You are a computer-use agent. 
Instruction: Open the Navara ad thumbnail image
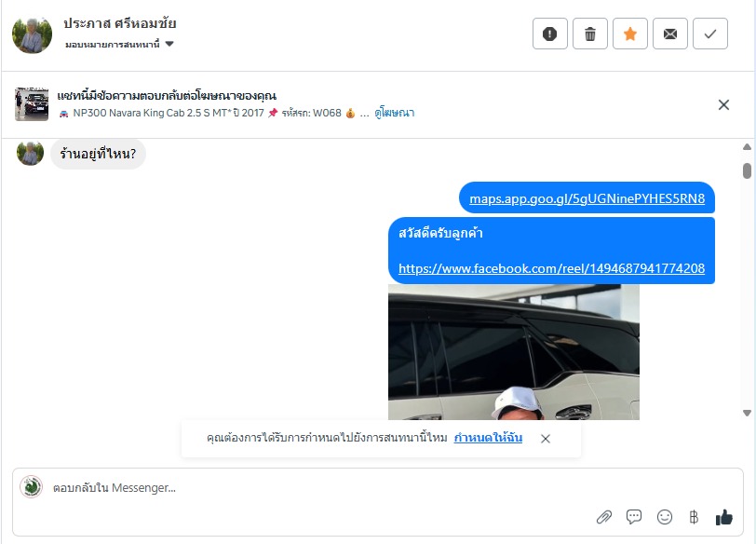pos(32,104)
